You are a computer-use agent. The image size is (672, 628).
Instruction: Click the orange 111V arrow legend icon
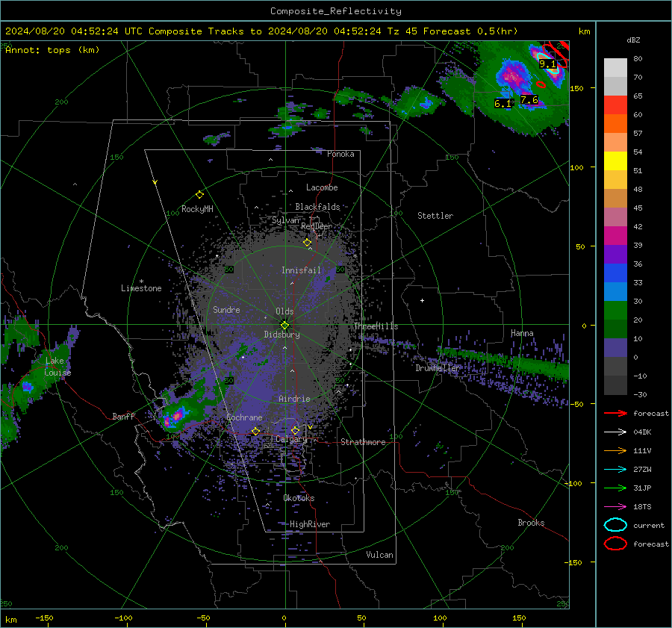(615, 450)
